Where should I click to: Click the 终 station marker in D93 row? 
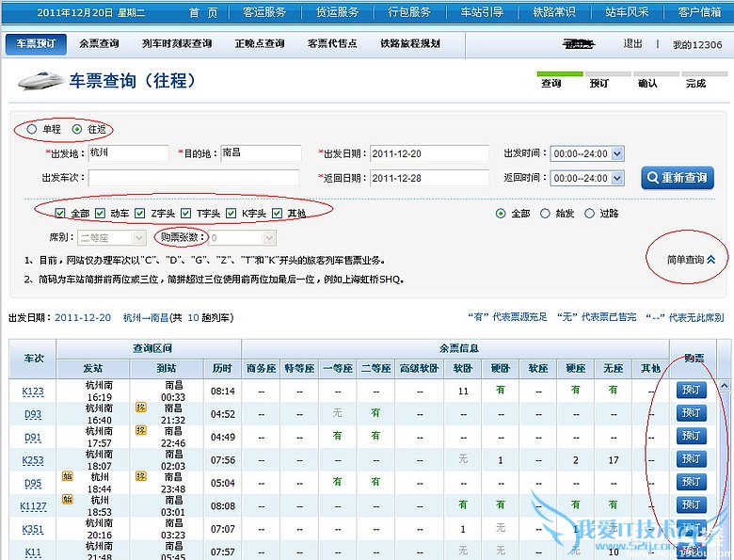(141, 408)
